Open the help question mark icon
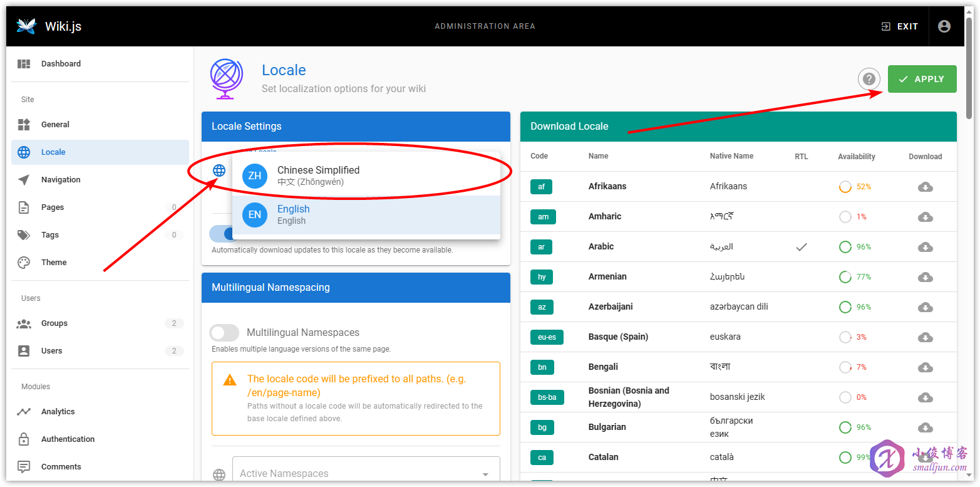This screenshot has width=980, height=487. (869, 79)
